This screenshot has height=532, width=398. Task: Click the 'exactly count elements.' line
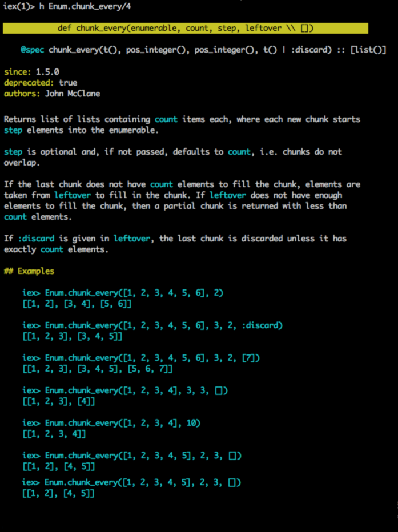coord(56,249)
